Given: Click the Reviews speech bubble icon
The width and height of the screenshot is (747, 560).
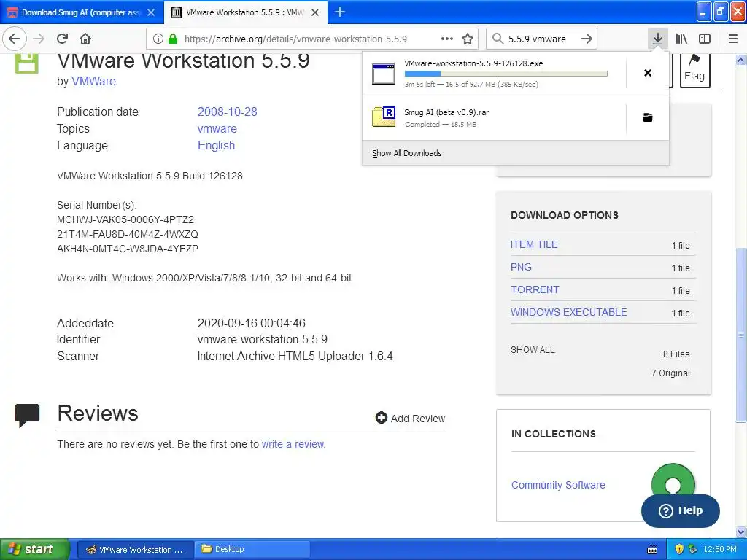Looking at the screenshot, I should click(27, 415).
